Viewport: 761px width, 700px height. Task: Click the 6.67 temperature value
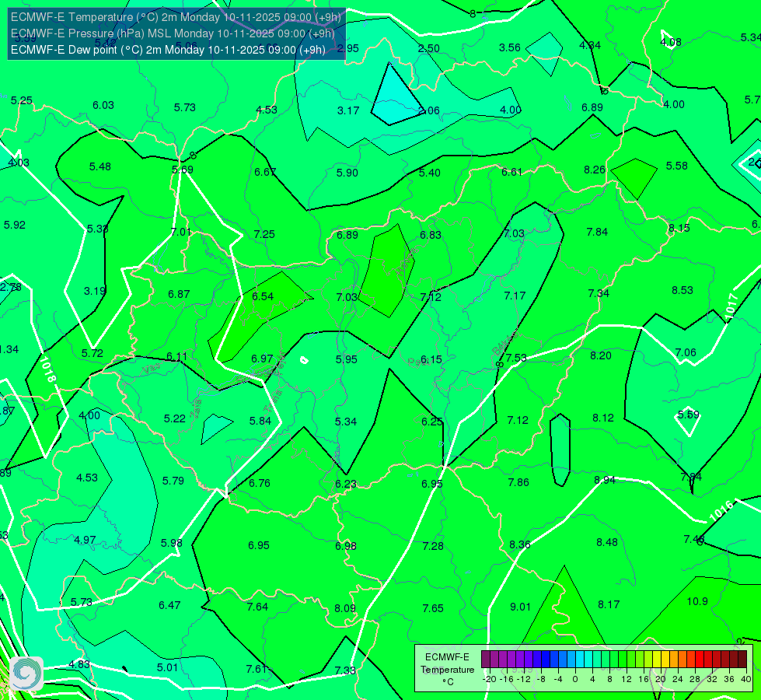tap(265, 172)
